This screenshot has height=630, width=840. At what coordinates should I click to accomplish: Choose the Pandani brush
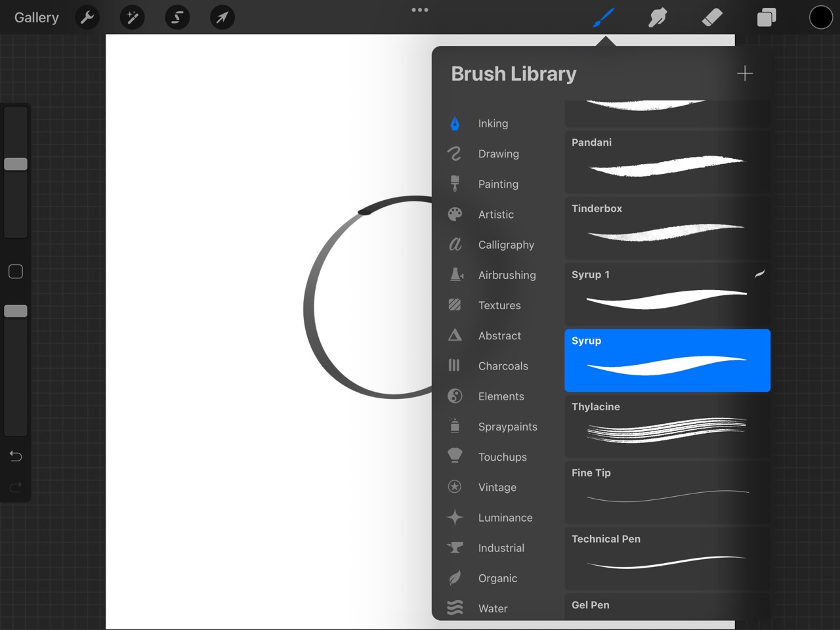pos(667,161)
